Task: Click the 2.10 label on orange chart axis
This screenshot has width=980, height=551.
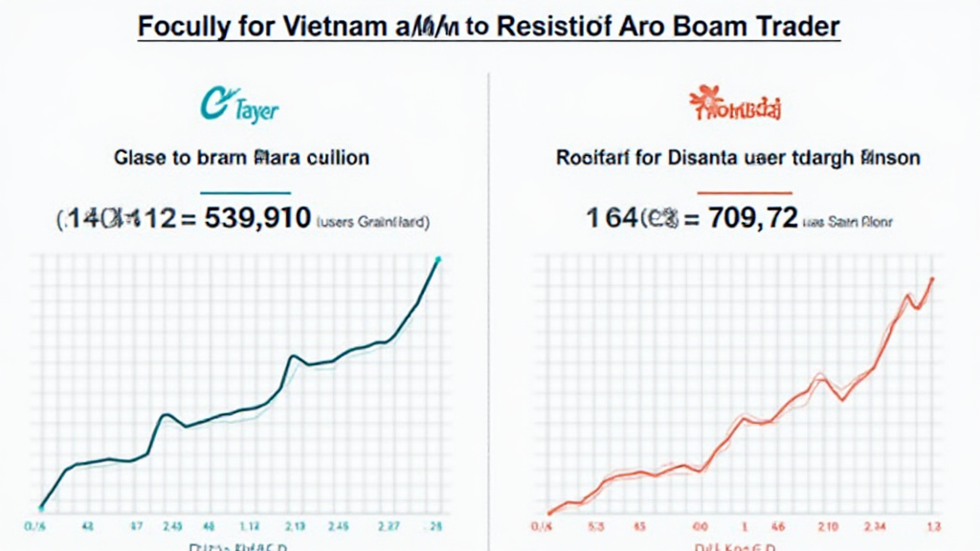Action: coord(831,526)
